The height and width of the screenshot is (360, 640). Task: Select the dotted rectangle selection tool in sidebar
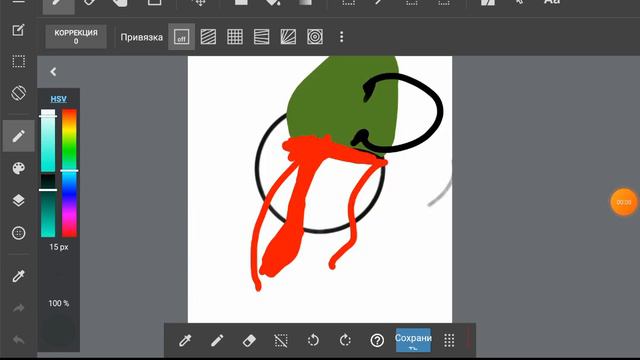click(18, 62)
